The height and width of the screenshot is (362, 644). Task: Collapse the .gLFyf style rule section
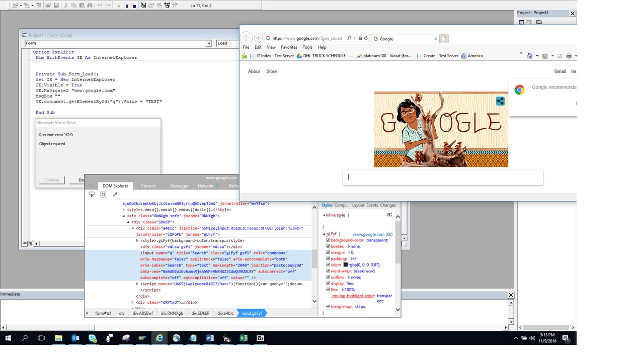coord(324,234)
